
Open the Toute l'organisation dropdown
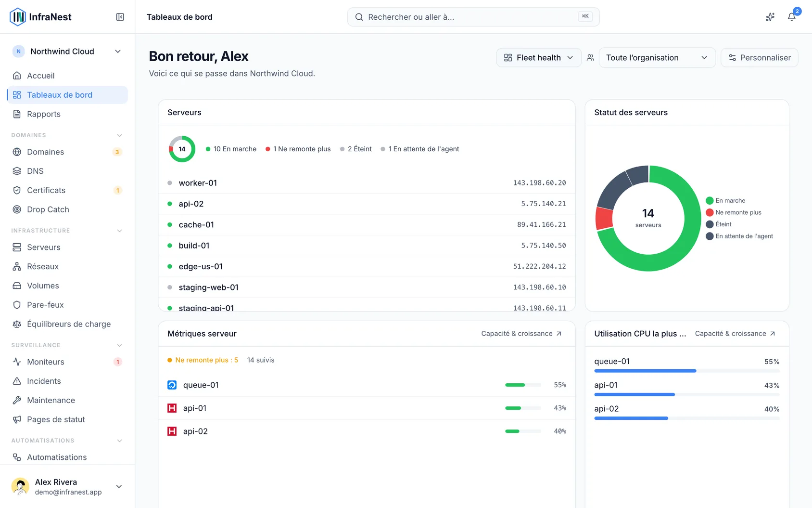[657, 58]
